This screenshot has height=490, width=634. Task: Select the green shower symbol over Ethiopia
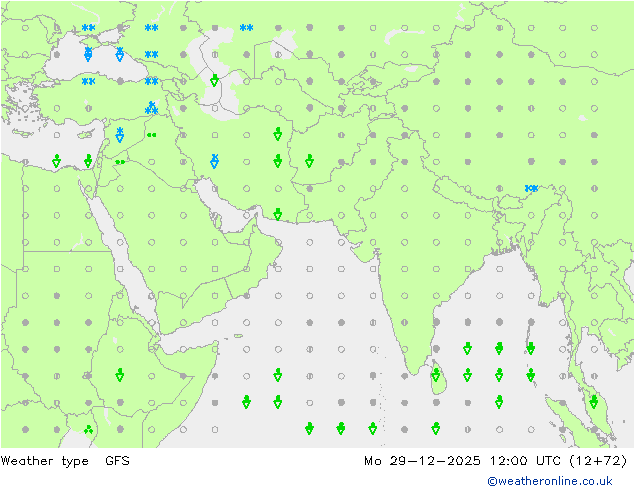pos(120,375)
